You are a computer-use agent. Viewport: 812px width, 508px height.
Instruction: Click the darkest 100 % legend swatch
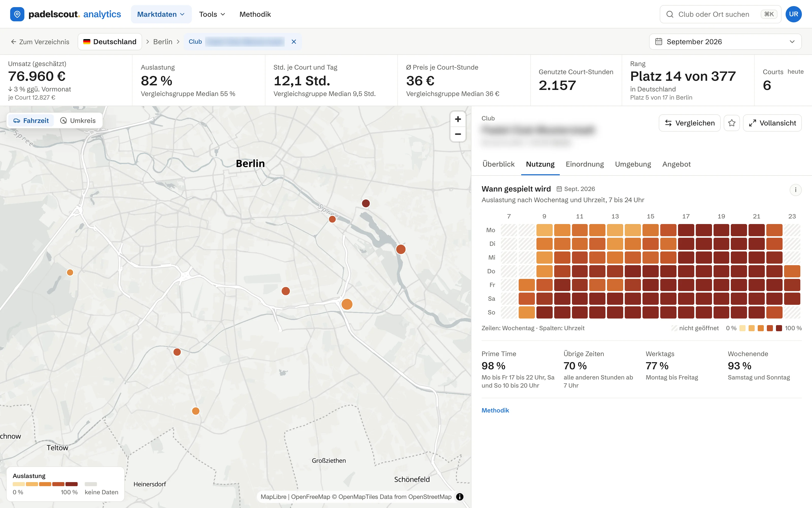coord(779,328)
